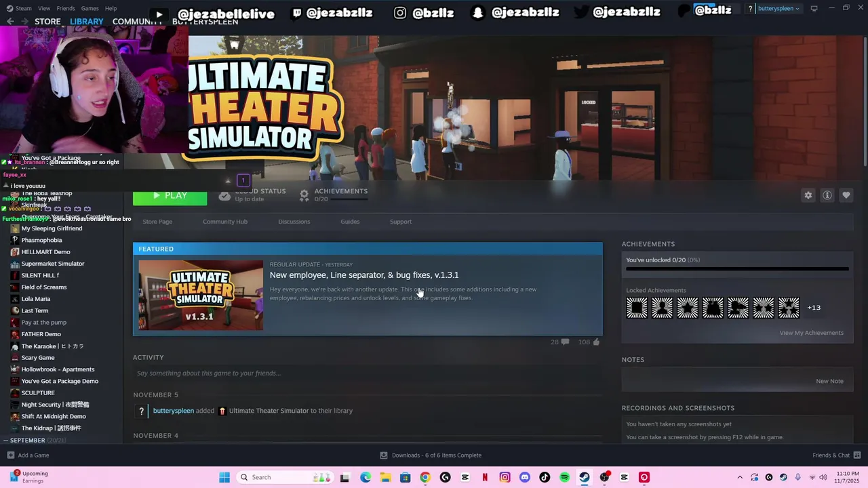The width and height of the screenshot is (868, 488).
Task: Open File Explorer from the taskbar
Action: coord(385,477)
